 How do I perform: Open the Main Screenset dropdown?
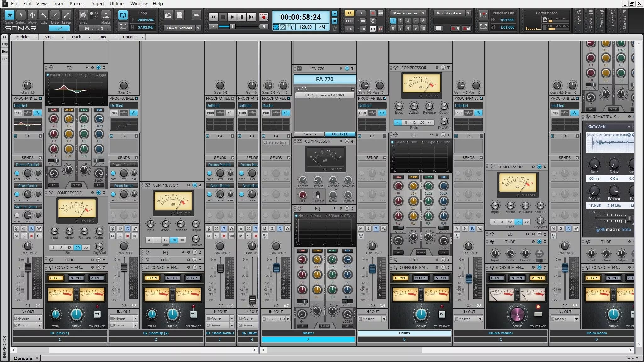(x=423, y=13)
